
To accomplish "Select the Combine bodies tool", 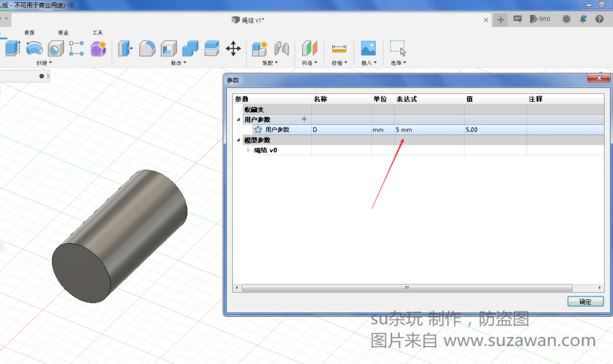I will point(190,48).
